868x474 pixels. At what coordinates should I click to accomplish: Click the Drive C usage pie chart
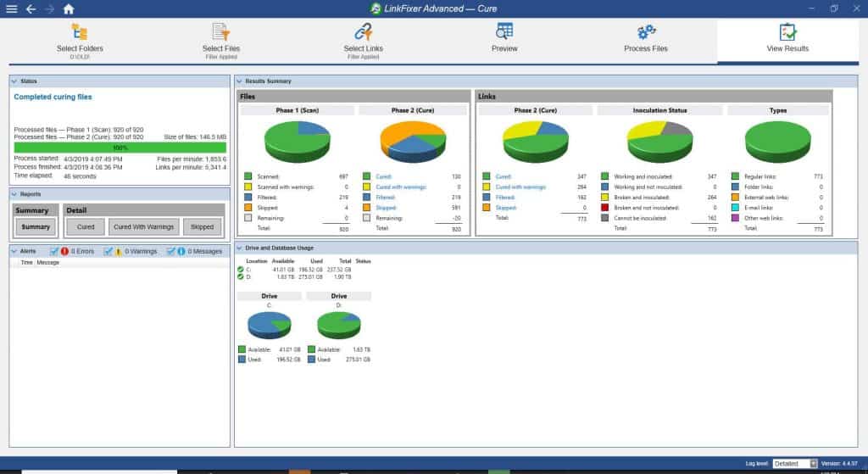coord(269,325)
